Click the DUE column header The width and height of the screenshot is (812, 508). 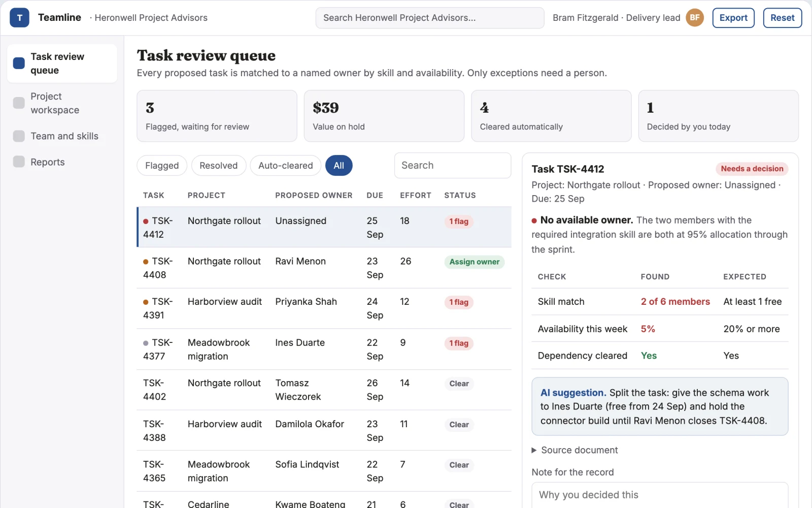click(375, 196)
